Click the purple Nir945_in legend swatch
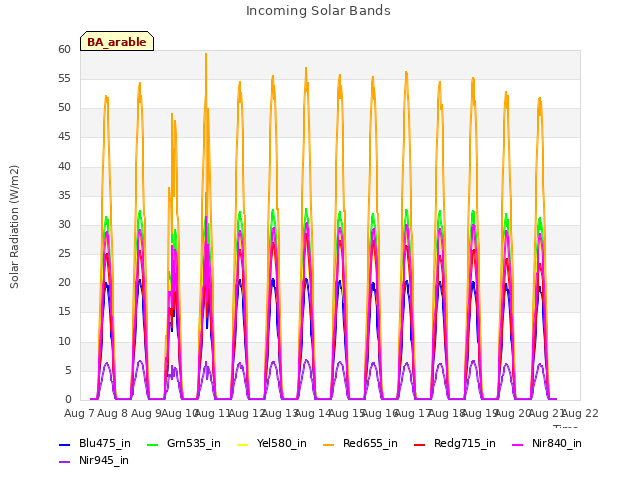 (x=65, y=462)
